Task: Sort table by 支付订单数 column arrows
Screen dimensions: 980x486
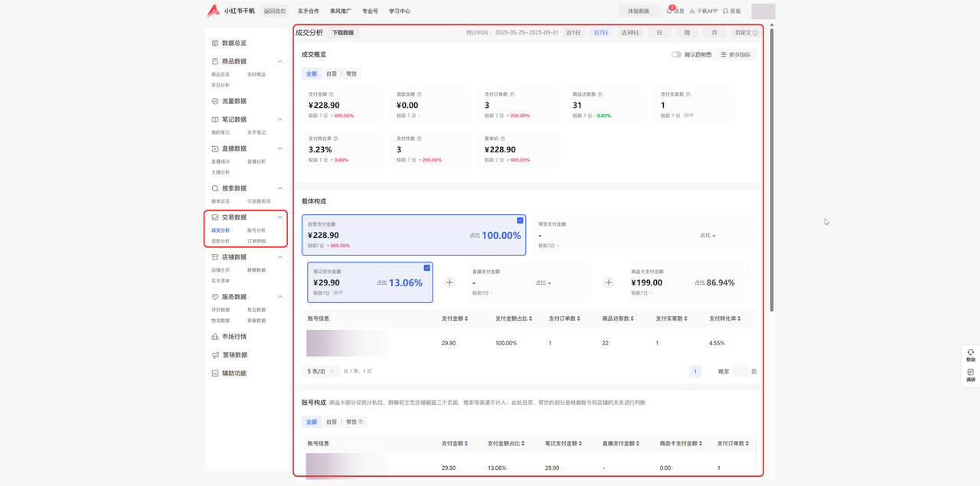Action: click(x=578, y=318)
